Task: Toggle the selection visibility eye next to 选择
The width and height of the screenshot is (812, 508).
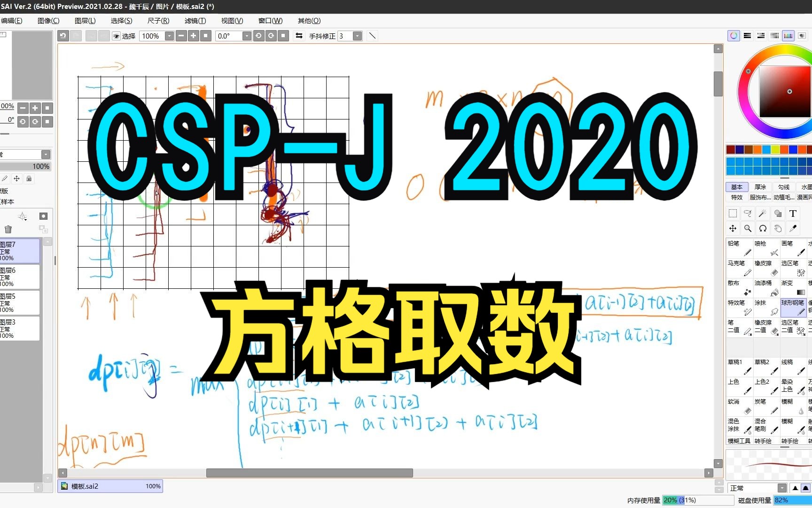Action: [116, 36]
